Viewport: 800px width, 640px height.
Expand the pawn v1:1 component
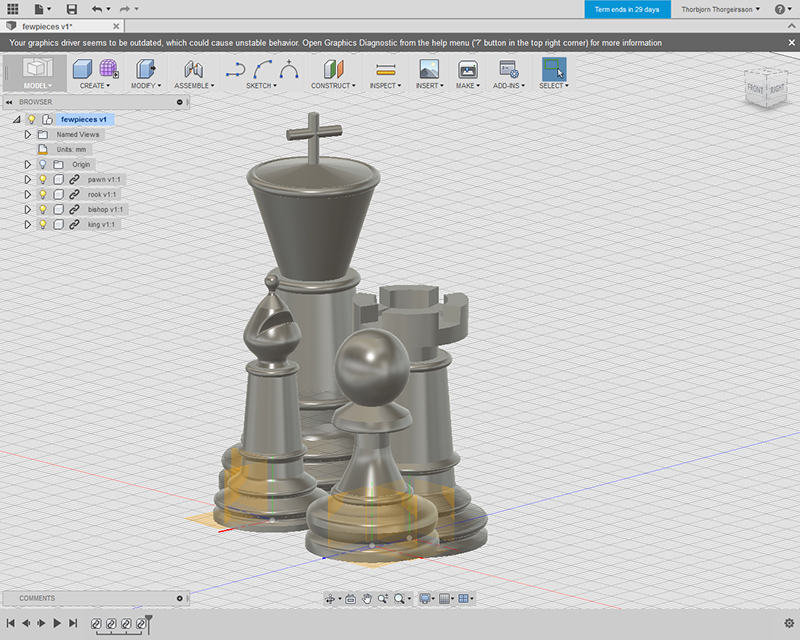(x=28, y=180)
